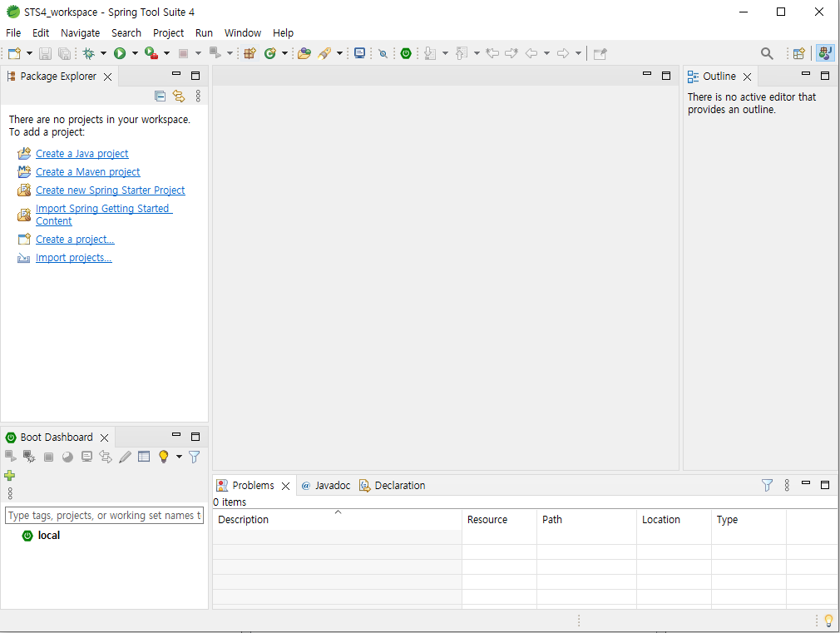Click the Import projects... link
The width and height of the screenshot is (840, 633).
coord(74,258)
